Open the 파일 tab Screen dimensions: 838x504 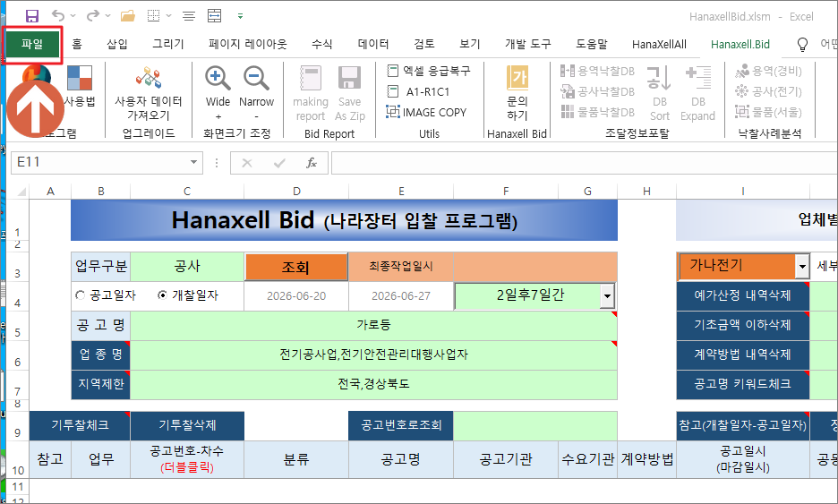32,45
